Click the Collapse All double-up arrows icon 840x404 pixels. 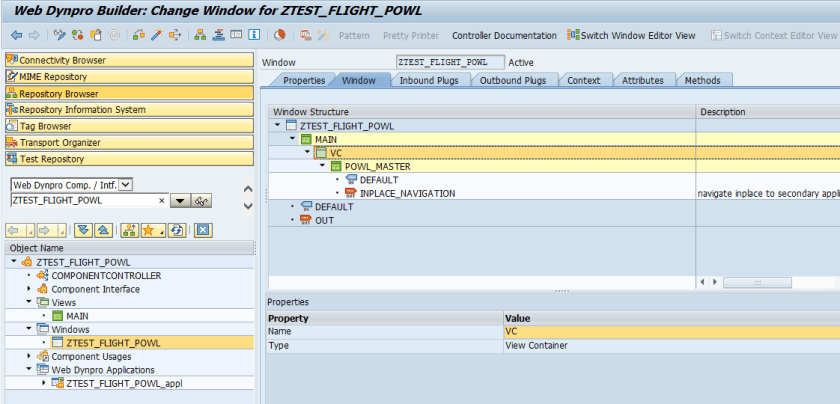103,230
